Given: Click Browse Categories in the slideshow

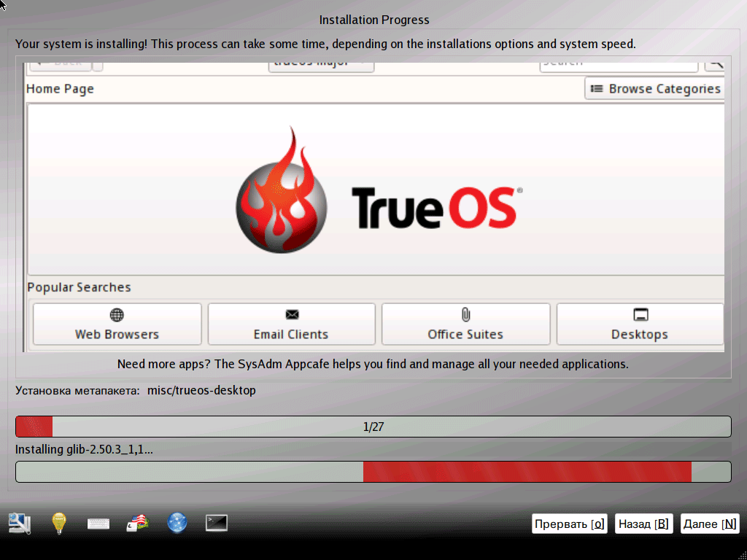Looking at the screenshot, I should [655, 88].
